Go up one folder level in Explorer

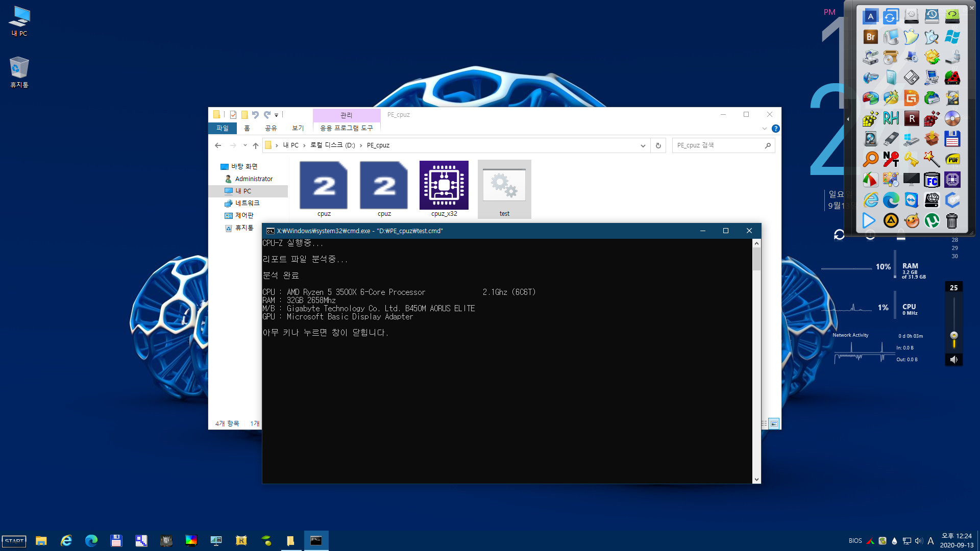click(x=256, y=145)
